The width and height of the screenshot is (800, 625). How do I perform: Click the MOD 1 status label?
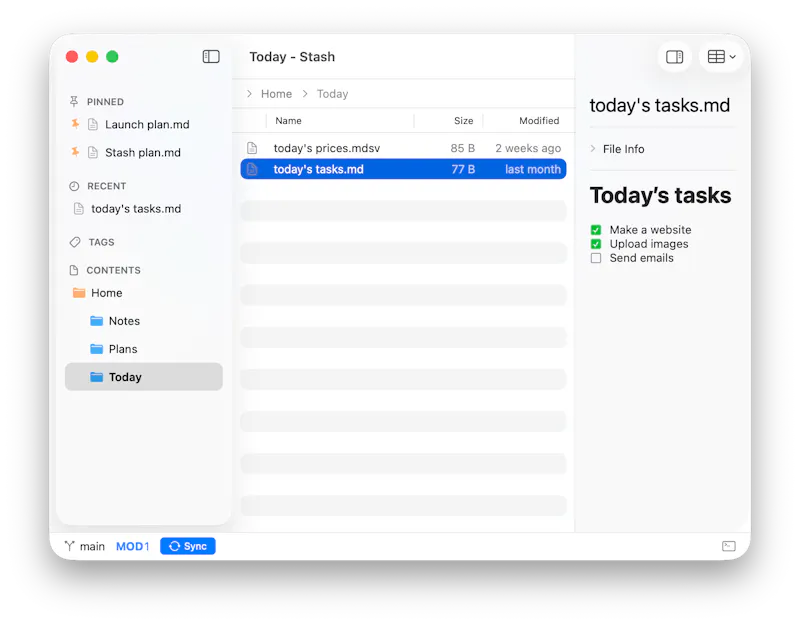133,546
